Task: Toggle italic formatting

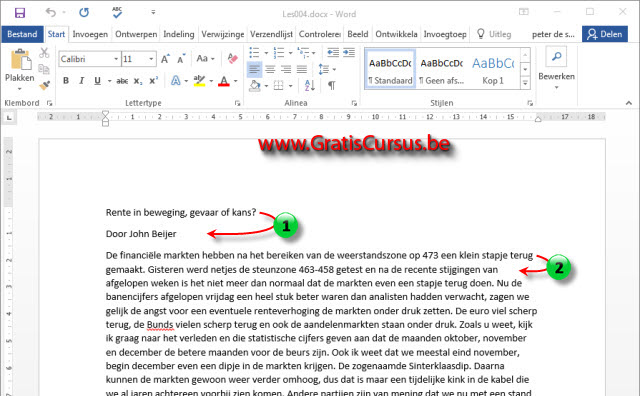Action: click(x=81, y=81)
